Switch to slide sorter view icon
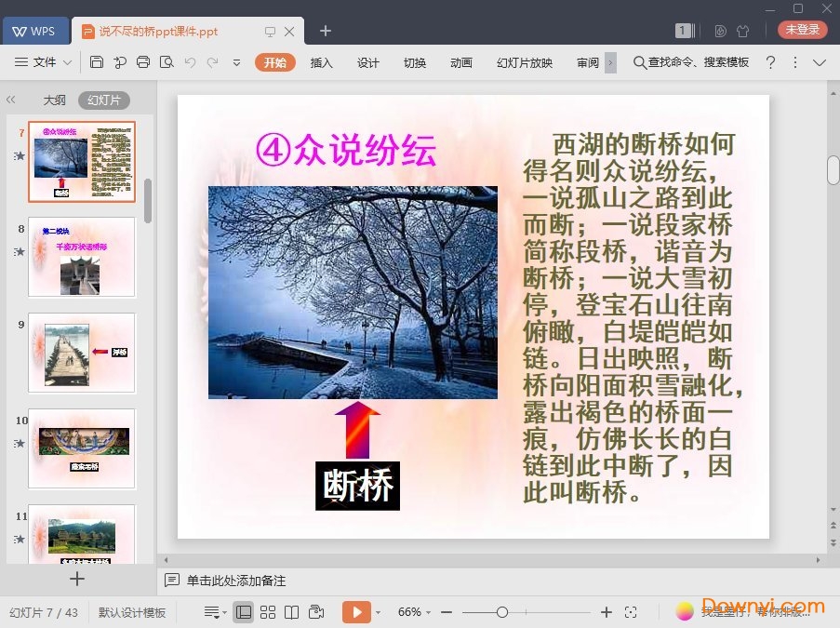The width and height of the screenshot is (840, 628). (268, 612)
